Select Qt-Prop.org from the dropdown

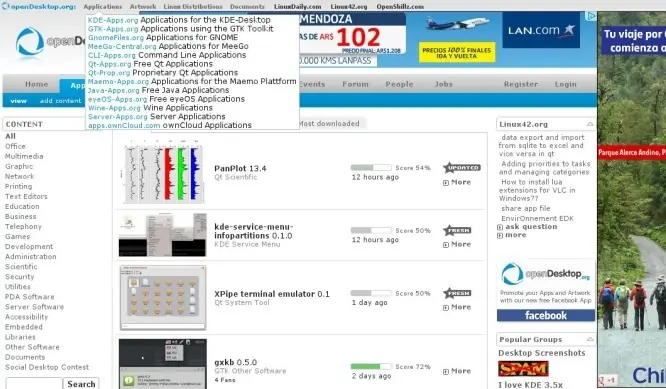[109, 73]
